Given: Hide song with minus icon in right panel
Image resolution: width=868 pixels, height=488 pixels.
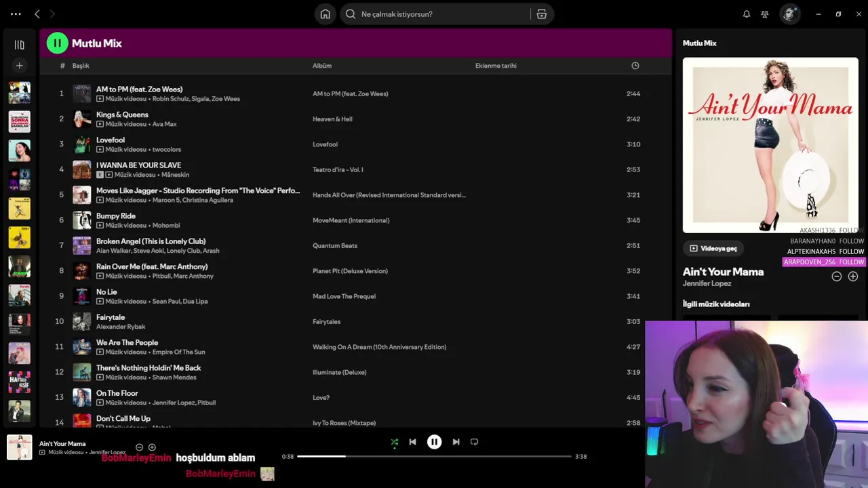Looking at the screenshot, I should tap(837, 277).
